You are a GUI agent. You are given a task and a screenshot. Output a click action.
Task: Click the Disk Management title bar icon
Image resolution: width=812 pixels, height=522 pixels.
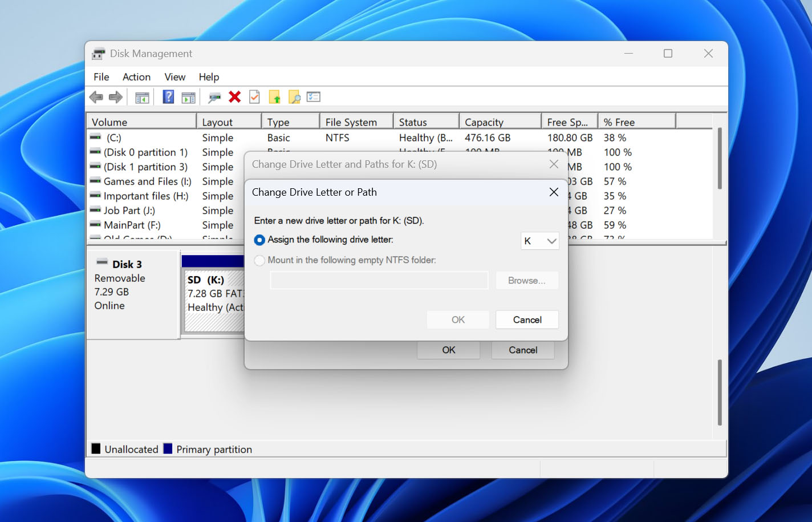pos(99,54)
